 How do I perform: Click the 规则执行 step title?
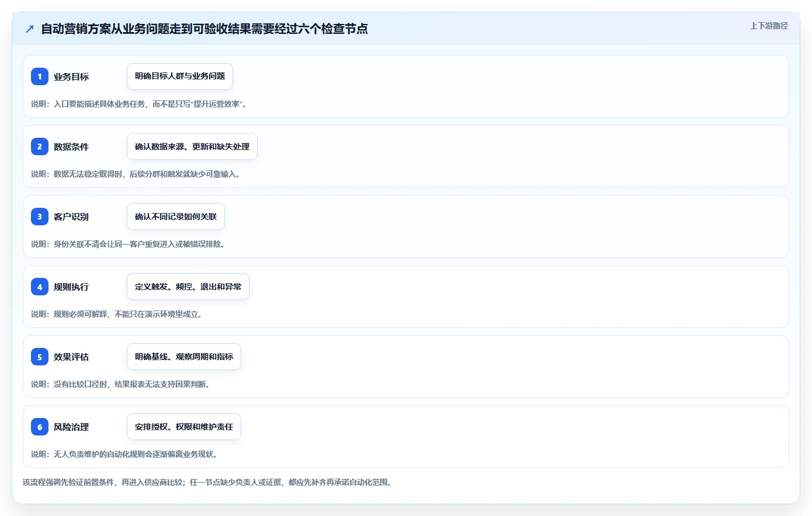point(71,287)
